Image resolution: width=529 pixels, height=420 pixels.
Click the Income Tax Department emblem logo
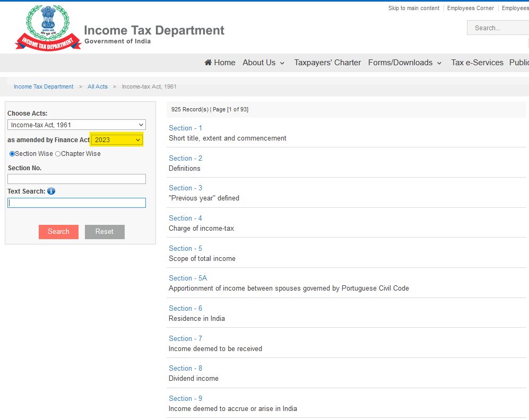click(x=48, y=28)
